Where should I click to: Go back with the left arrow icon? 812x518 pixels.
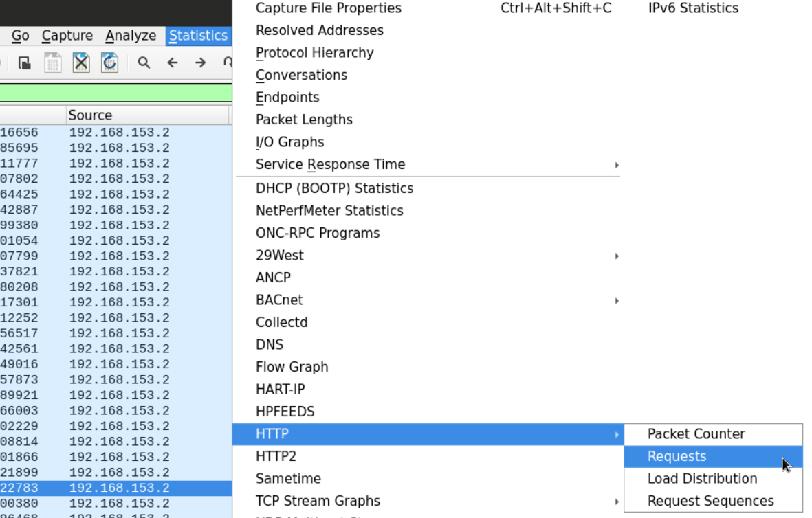pyautogui.click(x=173, y=63)
